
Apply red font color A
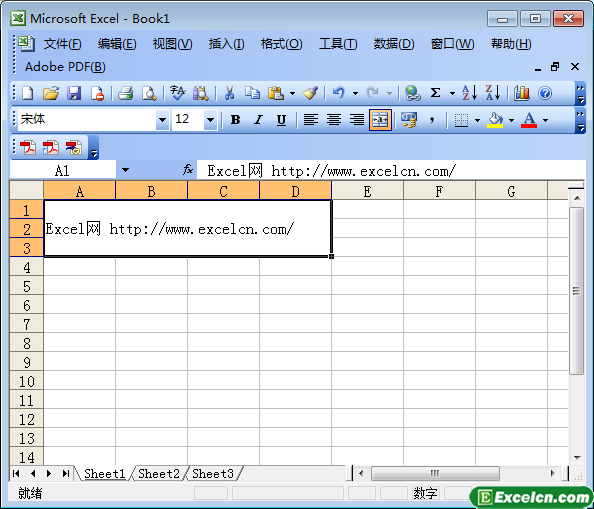pos(529,120)
